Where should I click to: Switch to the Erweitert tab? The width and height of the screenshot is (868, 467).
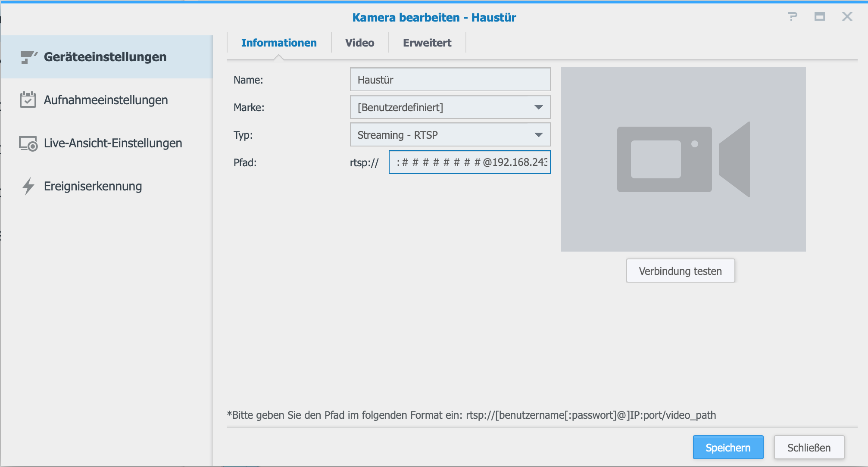coord(427,43)
